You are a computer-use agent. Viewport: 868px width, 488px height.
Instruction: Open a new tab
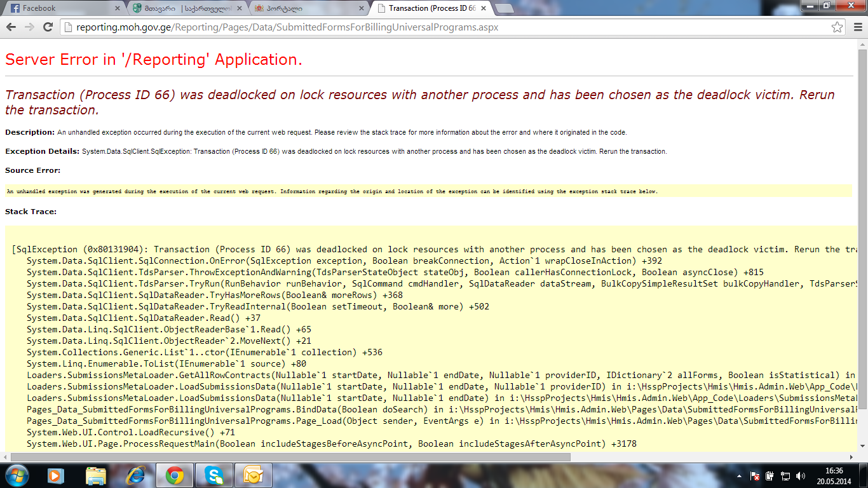coord(504,9)
